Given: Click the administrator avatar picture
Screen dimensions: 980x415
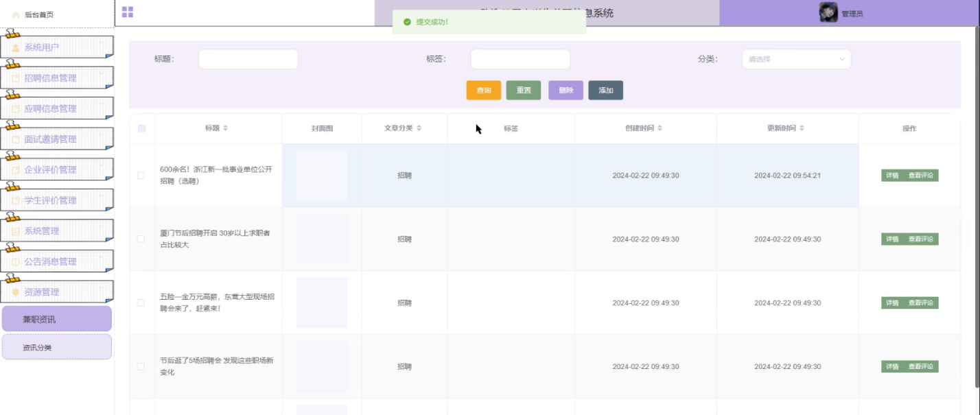Looking at the screenshot, I should tap(828, 12).
